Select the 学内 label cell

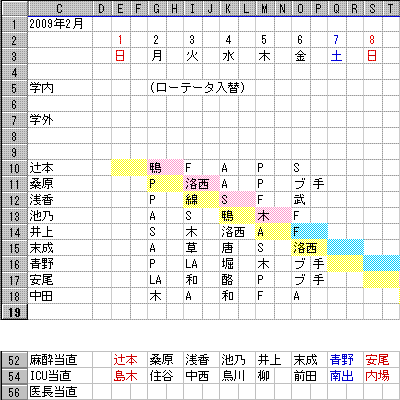click(x=60, y=88)
